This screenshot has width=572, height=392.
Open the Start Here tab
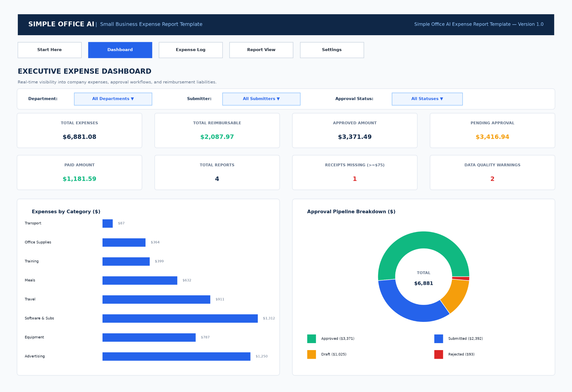[50, 50]
